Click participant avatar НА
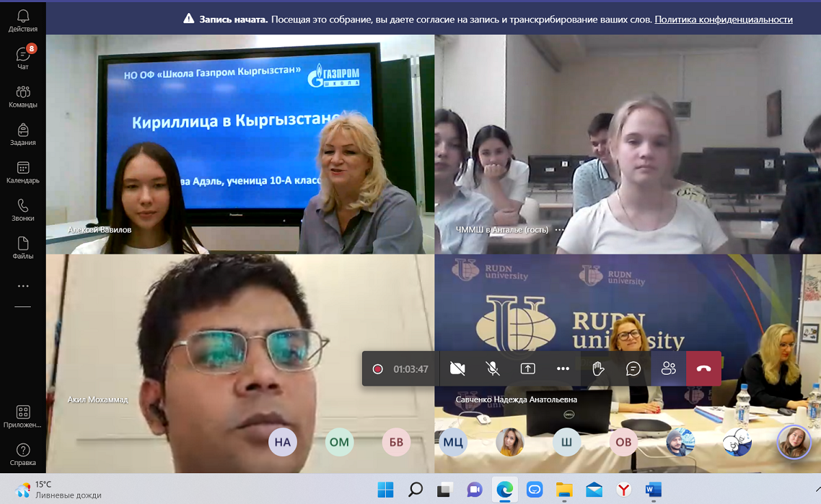Viewport: 821px width, 504px height. tap(283, 442)
